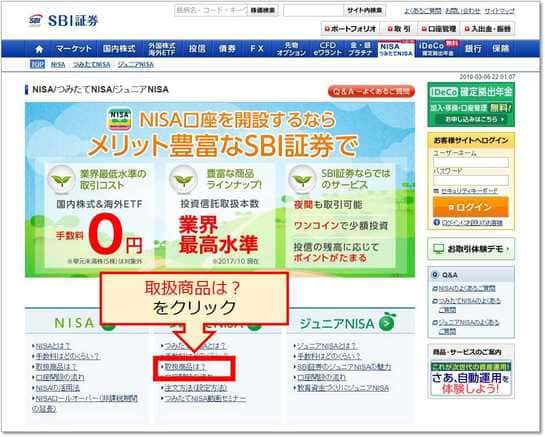Click the 入出金・振替 button

pyautogui.click(x=488, y=29)
